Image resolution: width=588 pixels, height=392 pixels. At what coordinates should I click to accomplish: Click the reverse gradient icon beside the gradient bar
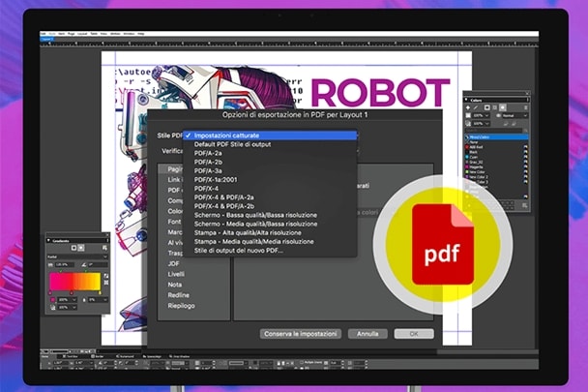[106, 276]
